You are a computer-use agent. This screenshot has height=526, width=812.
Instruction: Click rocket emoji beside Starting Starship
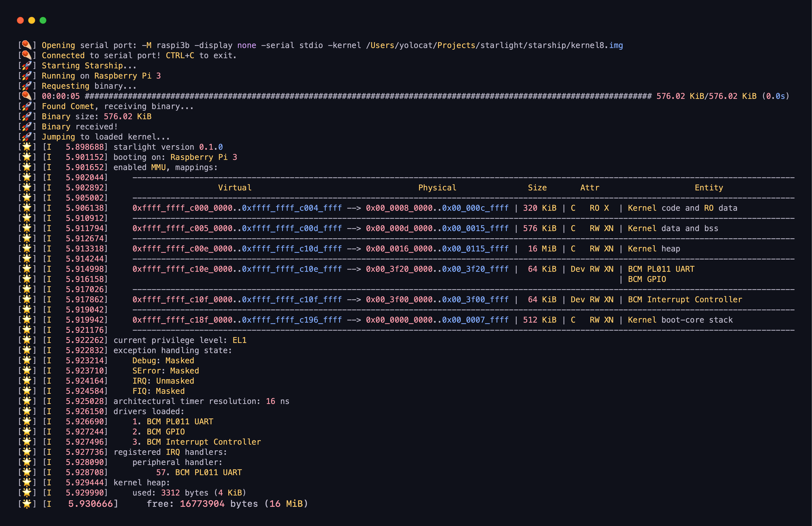pos(27,66)
